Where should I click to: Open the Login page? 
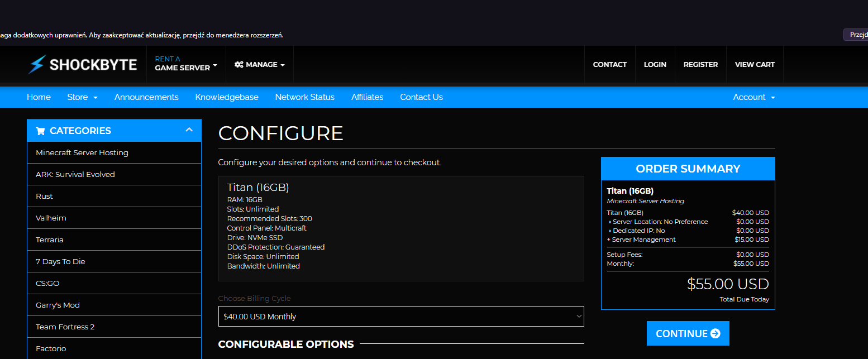tap(655, 65)
